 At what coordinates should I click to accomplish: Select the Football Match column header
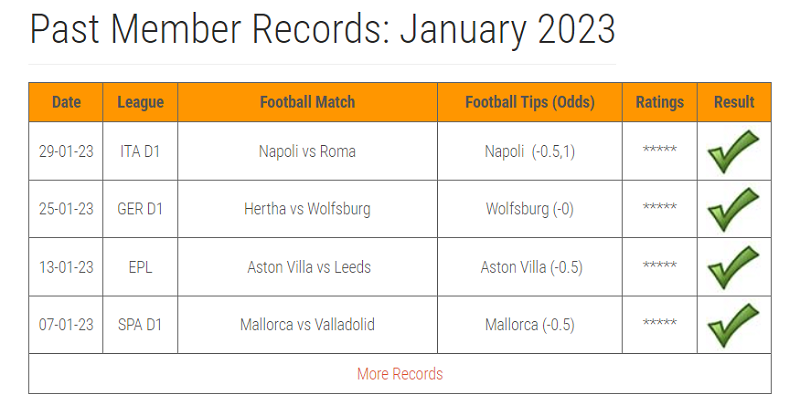coord(307,102)
